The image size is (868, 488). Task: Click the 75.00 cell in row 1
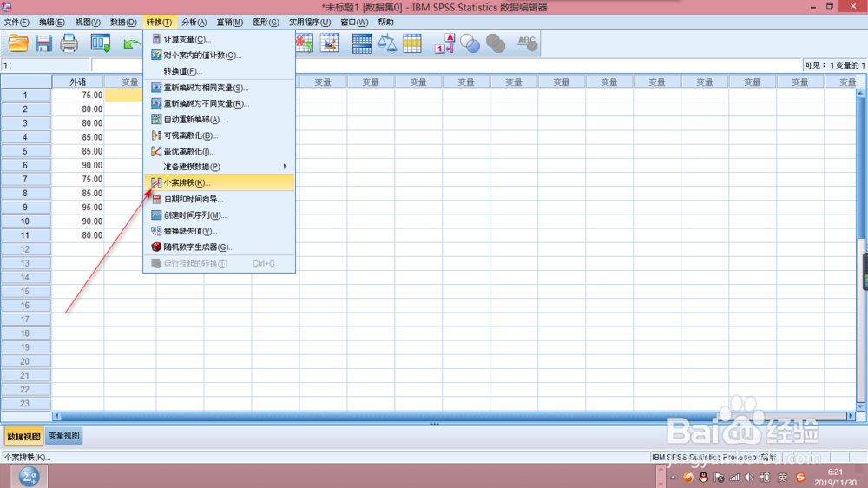point(78,96)
